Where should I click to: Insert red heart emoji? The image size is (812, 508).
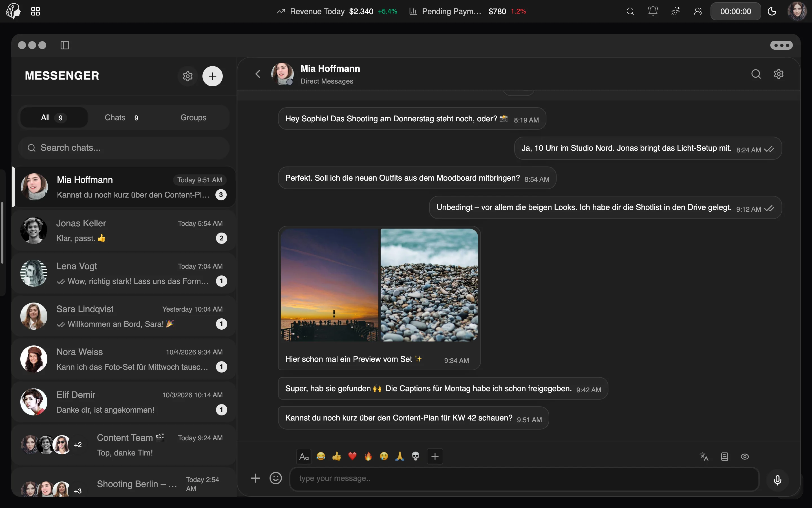coord(352,456)
